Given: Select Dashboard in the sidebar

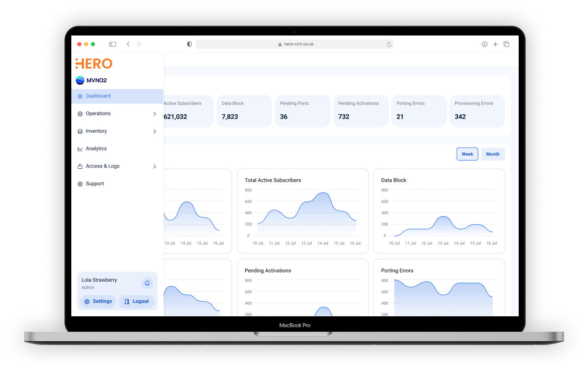Looking at the screenshot, I should tap(98, 96).
